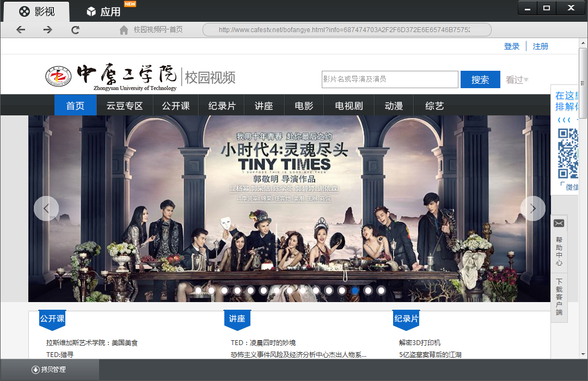
Task: Click the home icon beside 校园视频网-首页
Action: click(x=124, y=30)
